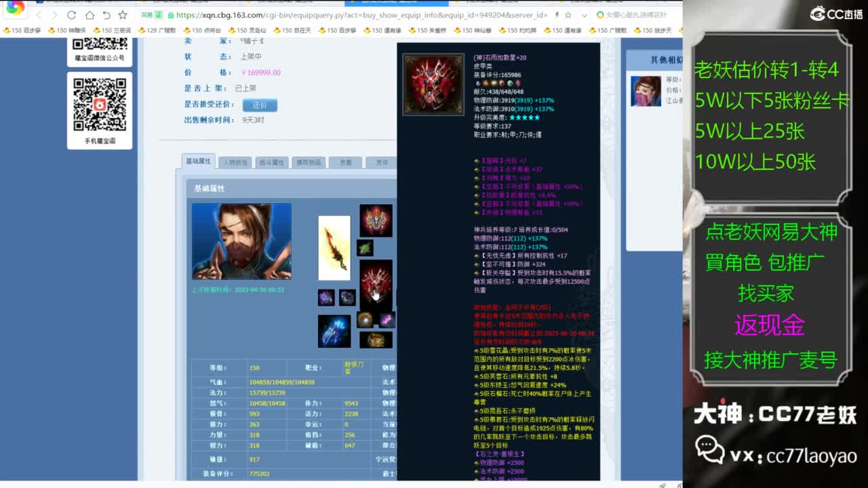Open the '150 灵岛仙' bookmark
Viewport: 868px width, 488px height.
(x=247, y=30)
